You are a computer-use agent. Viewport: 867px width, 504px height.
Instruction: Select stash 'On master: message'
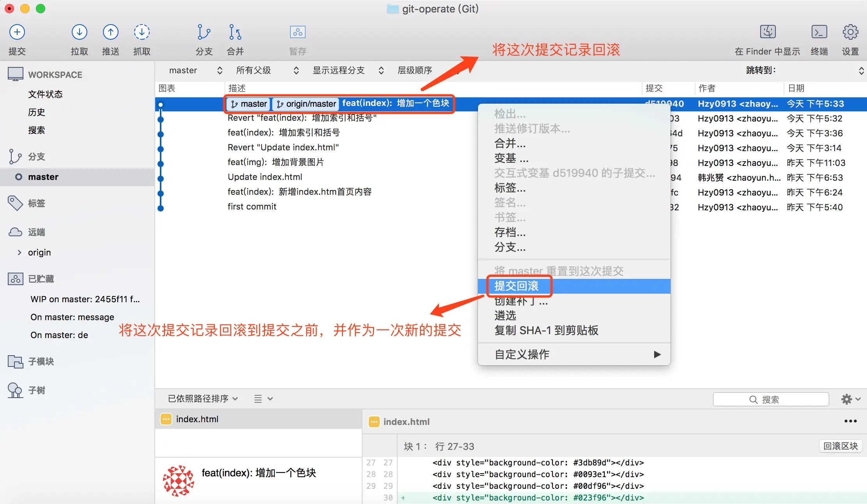pyautogui.click(x=73, y=317)
